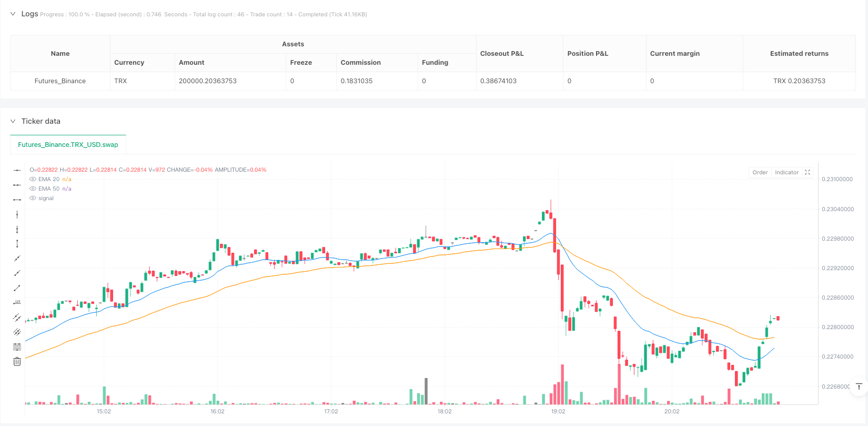Click the EMA 20 legend label
This screenshot has height=426, width=868.
[x=49, y=179]
